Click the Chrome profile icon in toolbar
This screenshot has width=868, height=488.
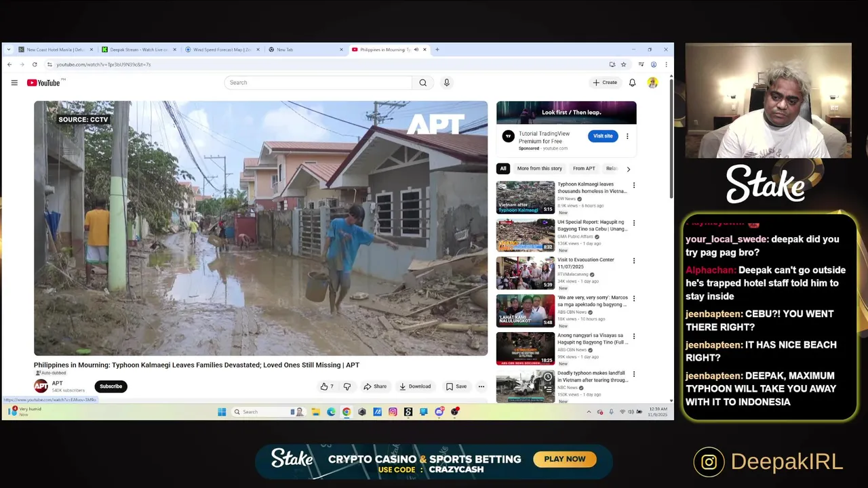[x=654, y=64]
